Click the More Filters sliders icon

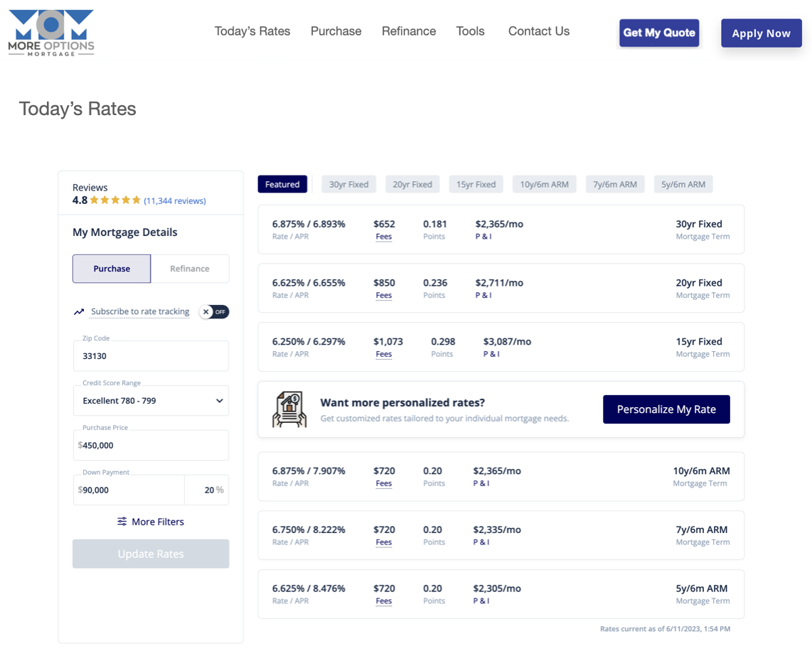tap(122, 521)
